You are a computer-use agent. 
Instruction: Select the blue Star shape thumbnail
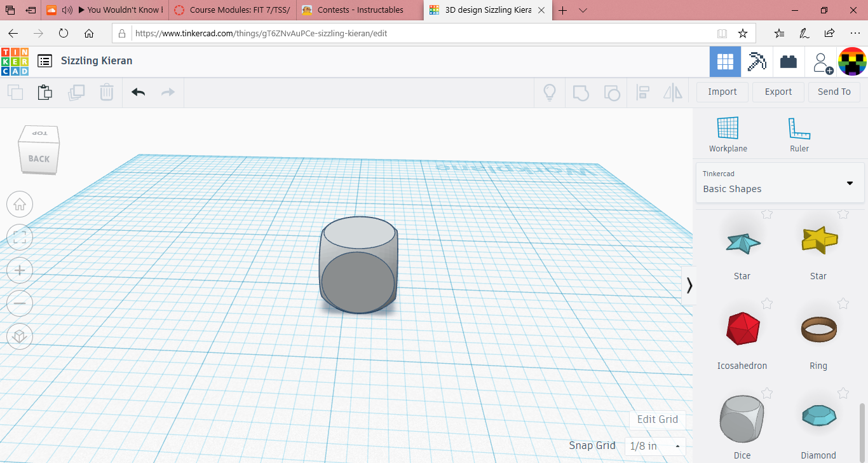[x=742, y=242]
